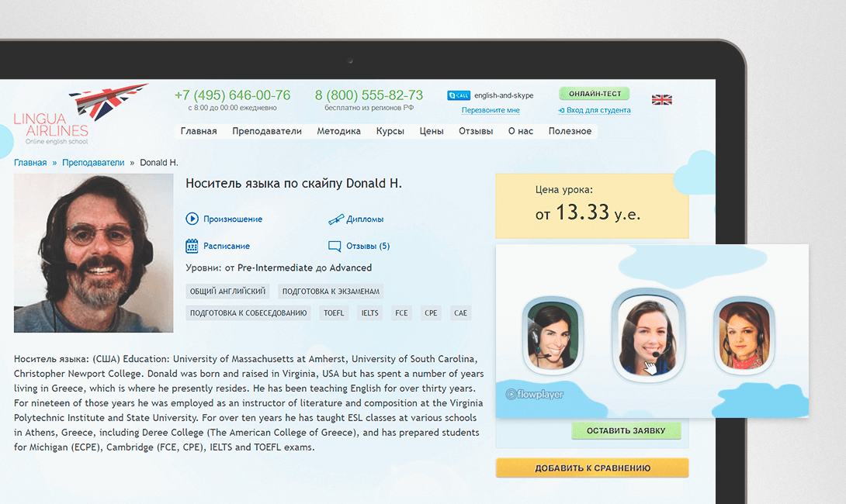
Task: Click the ОСТАВИТЬ ЗАЯВКУ button
Action: tap(626, 430)
